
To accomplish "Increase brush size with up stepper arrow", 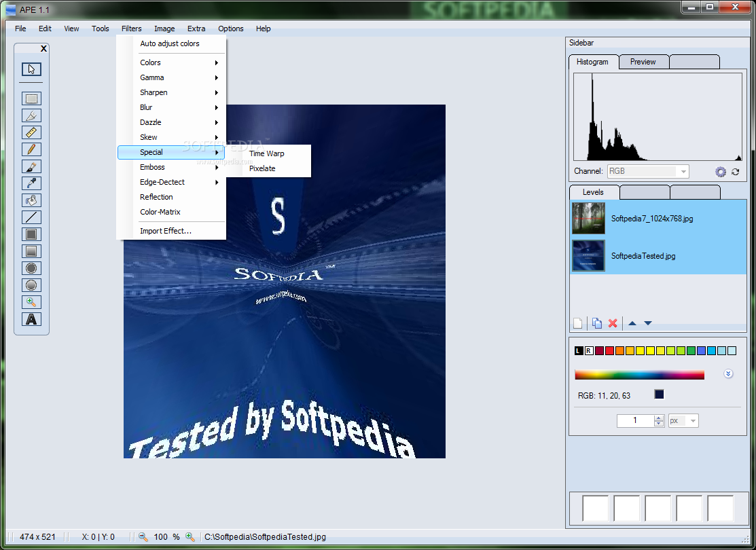I will (659, 418).
